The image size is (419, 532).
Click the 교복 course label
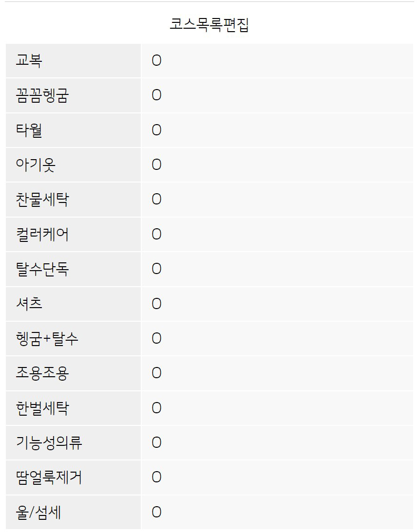[x=29, y=60]
